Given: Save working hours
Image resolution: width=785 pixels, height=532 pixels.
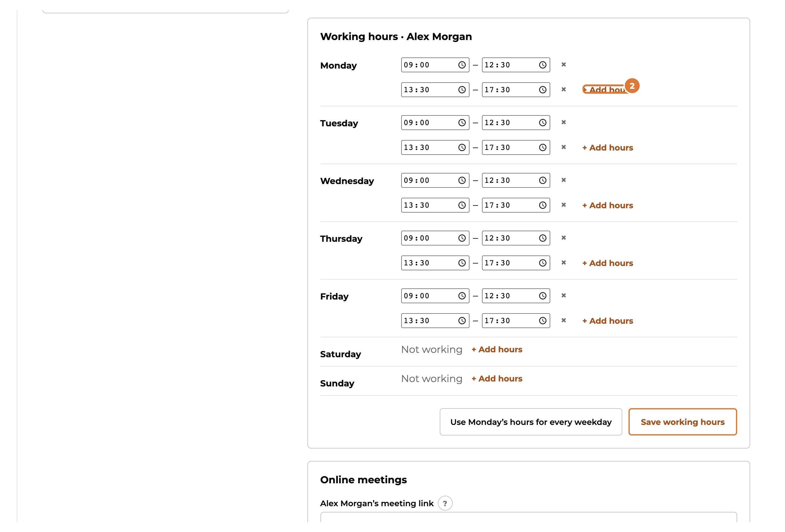Looking at the screenshot, I should tap(683, 422).
